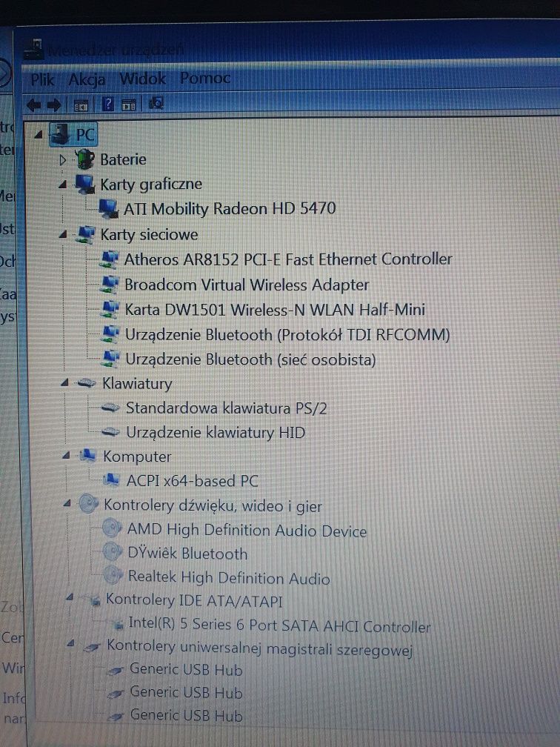Collapse Kontrolery IDE ATA/ATAPI category

[x=70, y=597]
